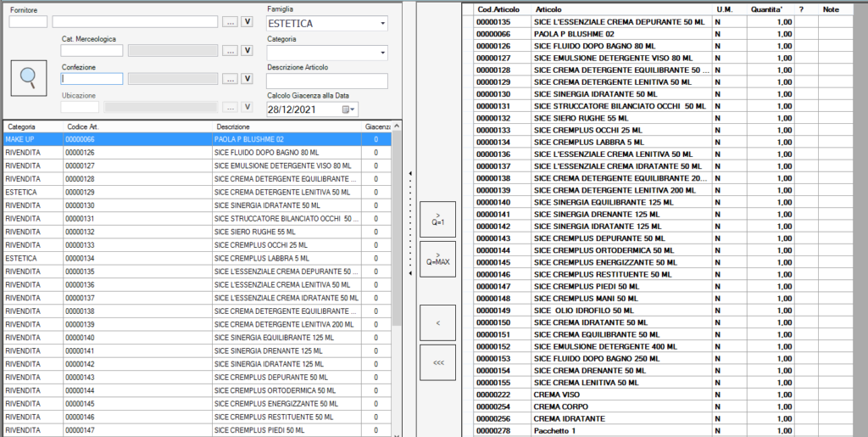Select CREMA VISO row in the right grid

[x=593, y=395]
